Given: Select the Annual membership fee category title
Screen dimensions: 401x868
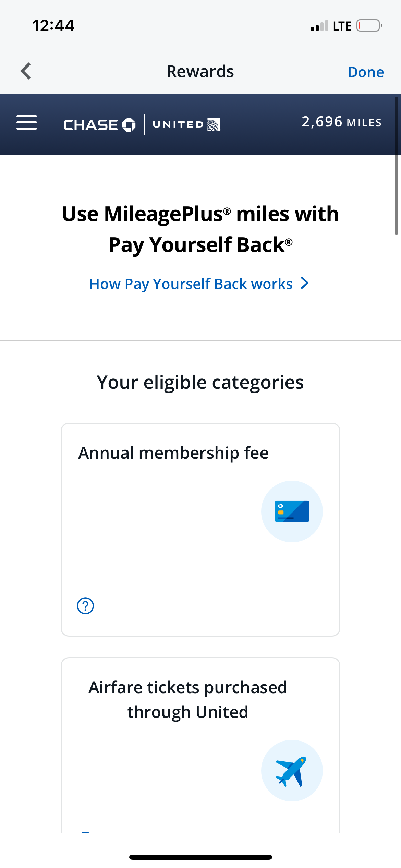Looking at the screenshot, I should coord(173,453).
